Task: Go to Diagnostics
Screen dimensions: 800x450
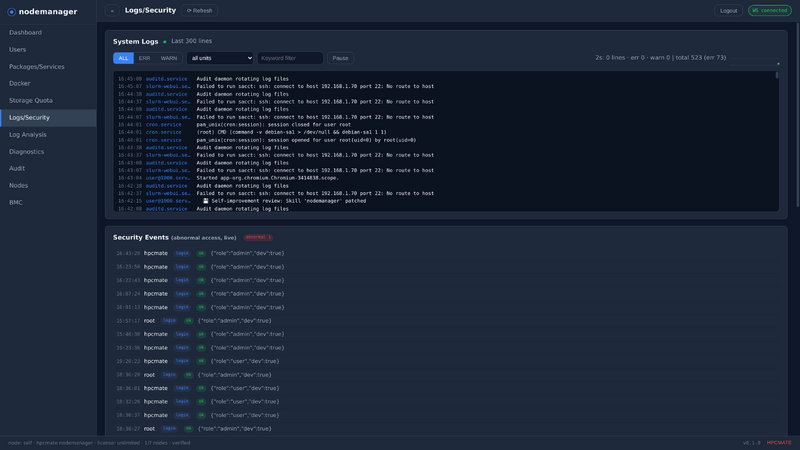Action: 48,152
